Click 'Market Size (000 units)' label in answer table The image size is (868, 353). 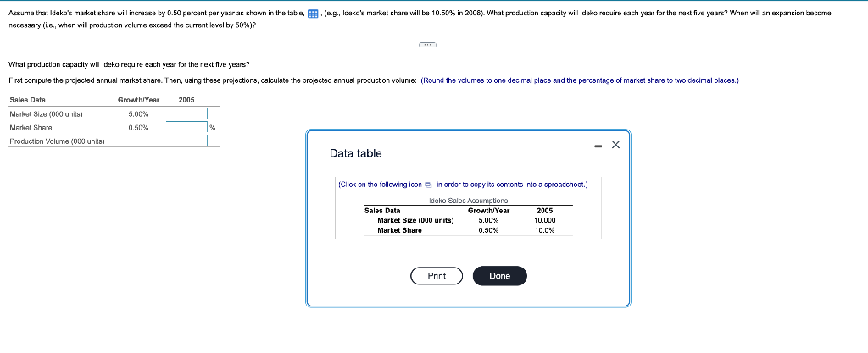(x=47, y=113)
